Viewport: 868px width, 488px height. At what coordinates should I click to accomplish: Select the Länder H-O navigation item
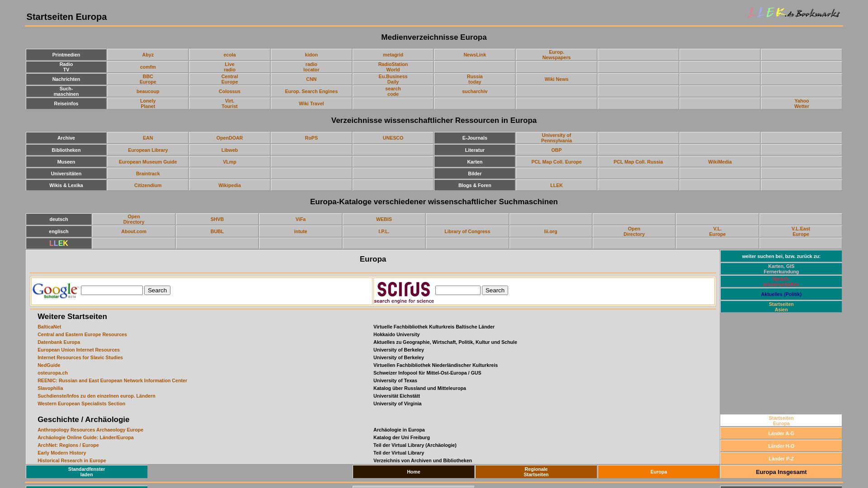(781, 446)
